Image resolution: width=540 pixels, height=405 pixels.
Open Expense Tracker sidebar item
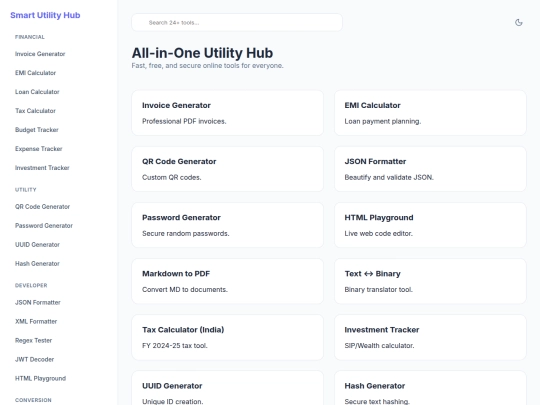click(x=39, y=148)
